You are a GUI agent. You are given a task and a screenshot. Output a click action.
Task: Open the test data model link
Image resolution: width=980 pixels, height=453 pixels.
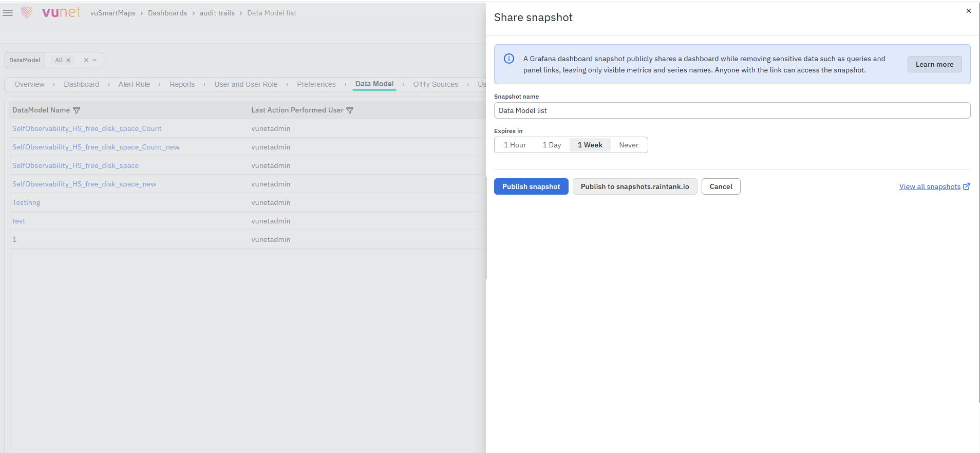(18, 221)
